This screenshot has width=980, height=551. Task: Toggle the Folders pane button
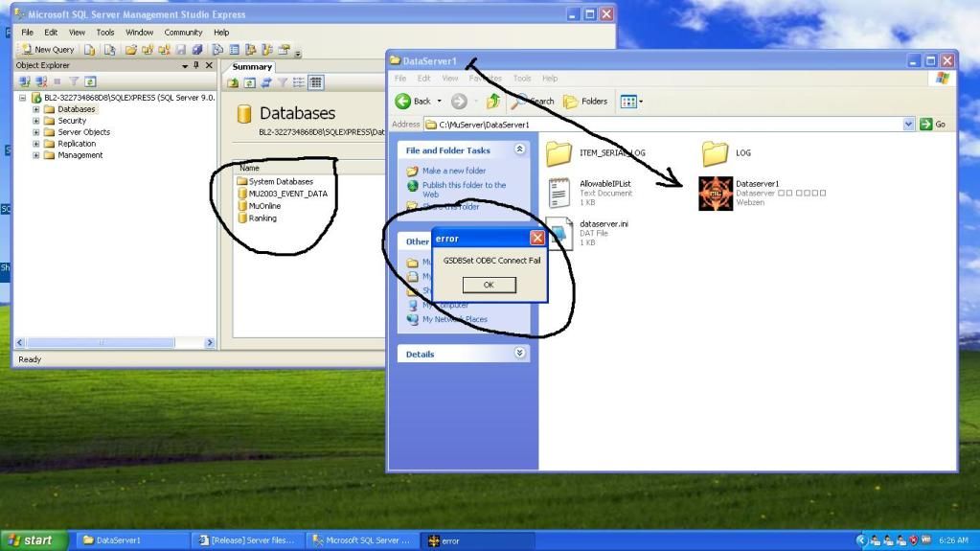585,101
